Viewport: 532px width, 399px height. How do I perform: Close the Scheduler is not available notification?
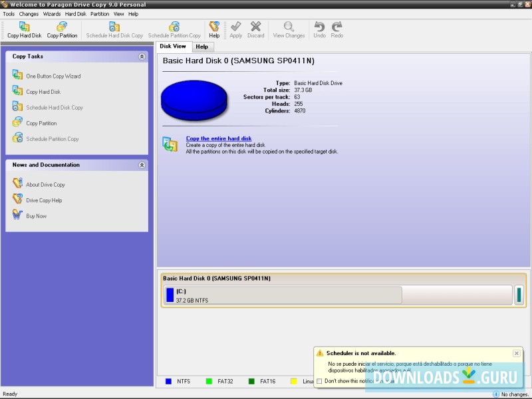517,354
